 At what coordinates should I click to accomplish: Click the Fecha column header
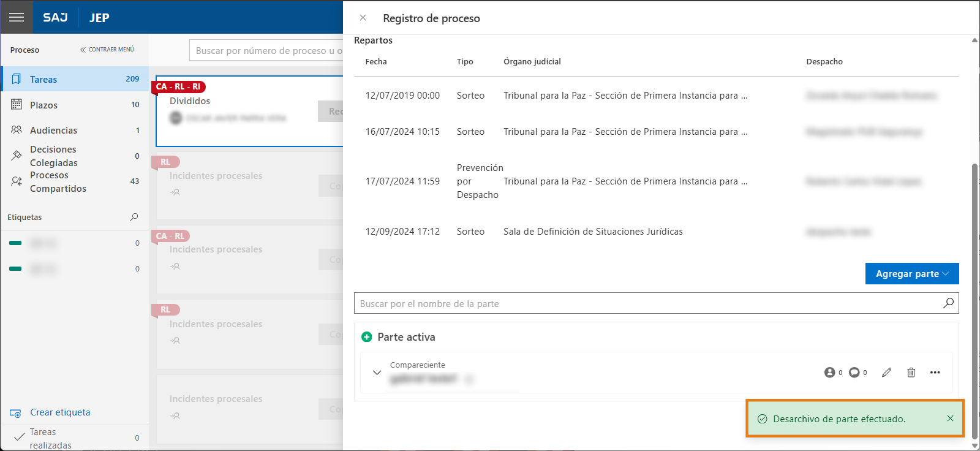click(x=376, y=61)
